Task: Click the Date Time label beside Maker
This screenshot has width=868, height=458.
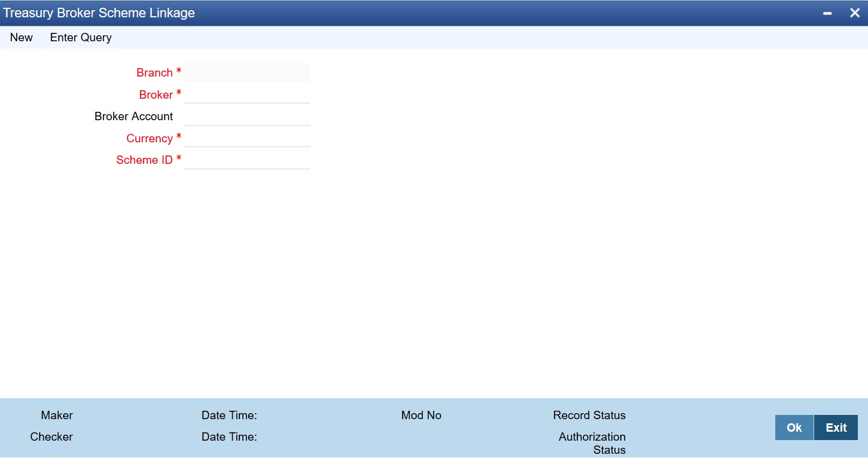Action: click(229, 415)
